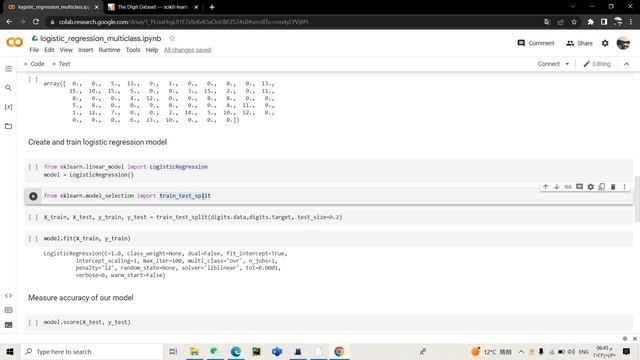The height and width of the screenshot is (360, 640).
Task: Show hidden system tray icons chevron
Action: coord(521,351)
